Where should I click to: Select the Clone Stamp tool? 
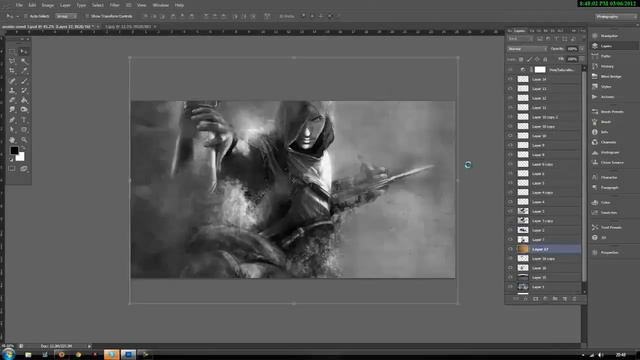(12, 91)
